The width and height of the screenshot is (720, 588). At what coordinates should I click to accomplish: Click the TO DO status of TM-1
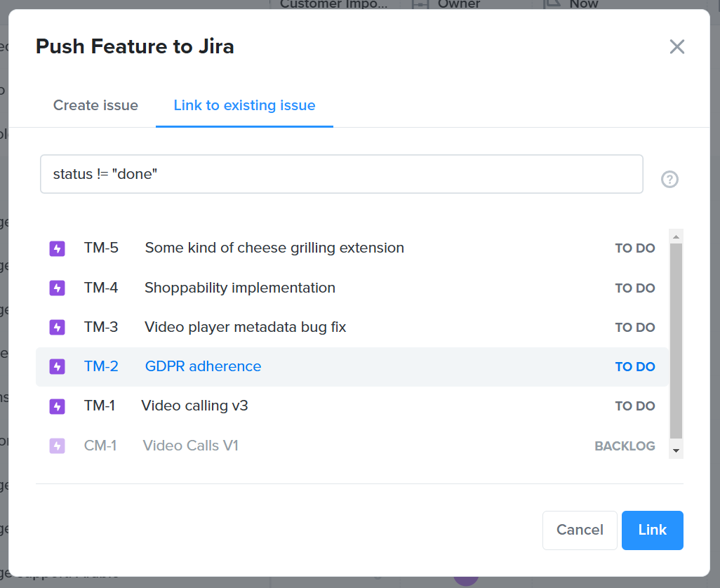click(635, 406)
